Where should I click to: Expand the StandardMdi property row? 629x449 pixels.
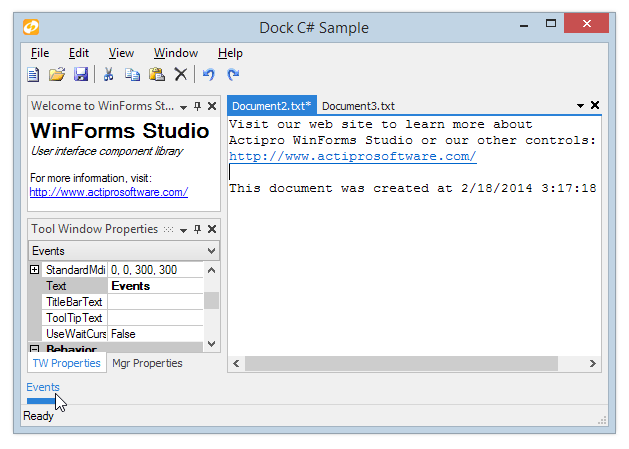pyautogui.click(x=34, y=270)
